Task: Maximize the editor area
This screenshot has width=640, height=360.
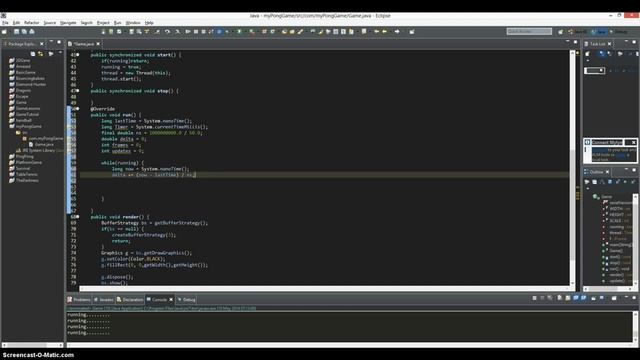Action: pyautogui.click(x=576, y=42)
